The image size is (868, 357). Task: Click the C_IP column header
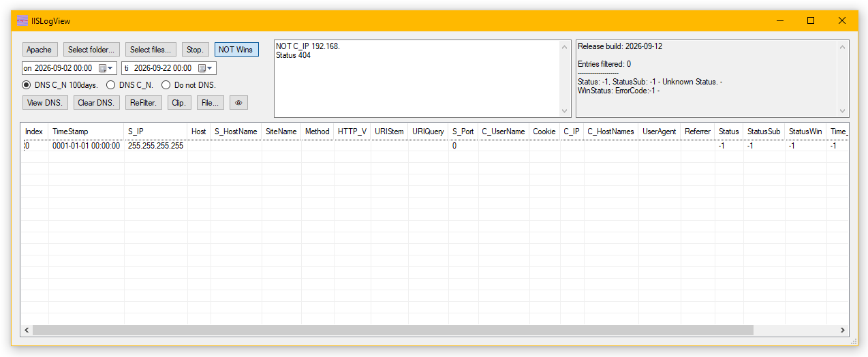572,131
